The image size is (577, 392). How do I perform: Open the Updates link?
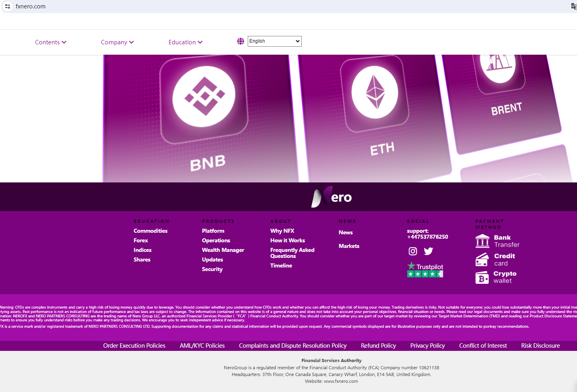pos(213,259)
